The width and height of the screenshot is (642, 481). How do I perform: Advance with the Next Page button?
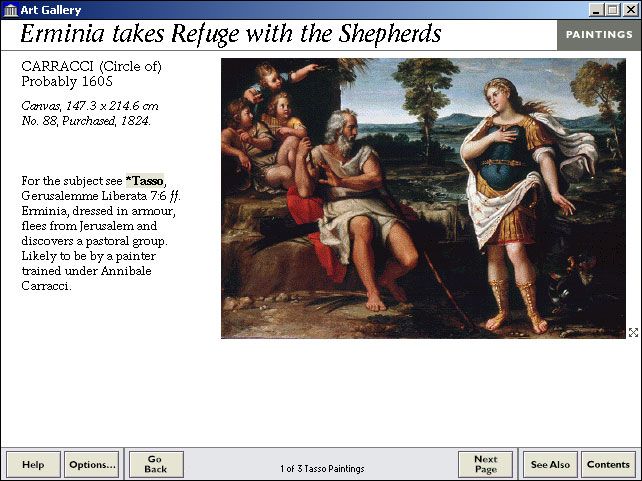[485, 465]
